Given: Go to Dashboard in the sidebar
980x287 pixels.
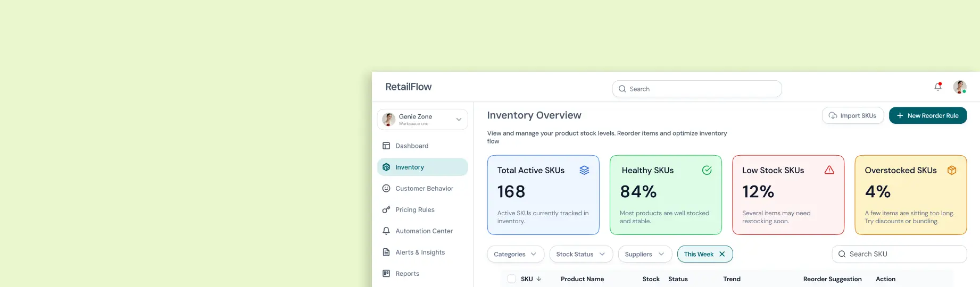Looking at the screenshot, I should point(422,146).
